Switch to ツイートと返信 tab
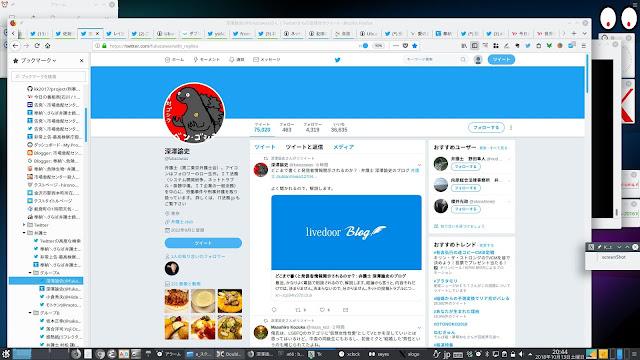This screenshot has width=640, height=360. [304, 147]
